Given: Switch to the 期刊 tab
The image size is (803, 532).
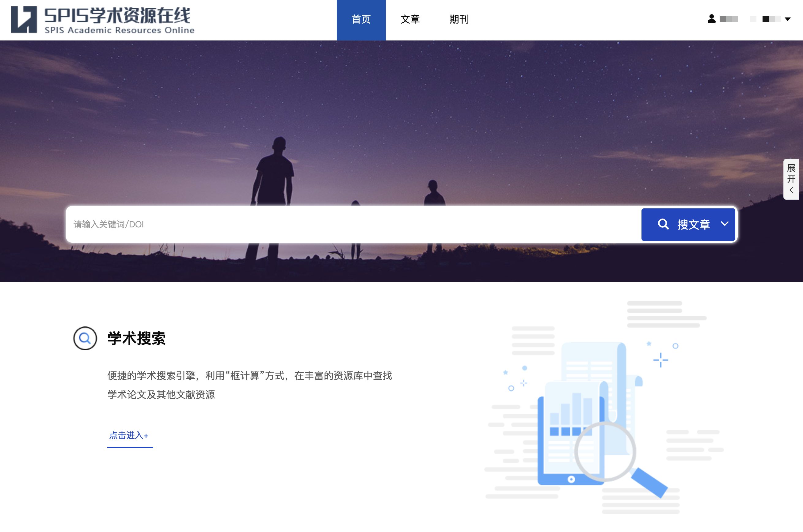Looking at the screenshot, I should [459, 19].
